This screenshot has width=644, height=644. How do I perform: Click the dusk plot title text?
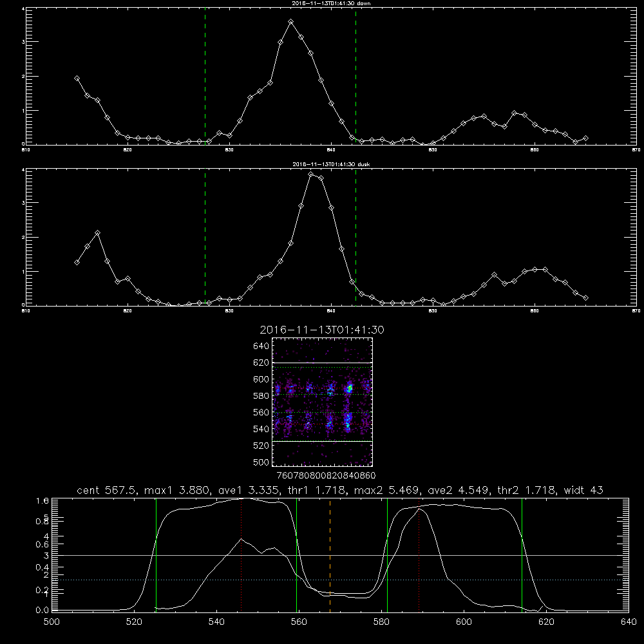331,164
